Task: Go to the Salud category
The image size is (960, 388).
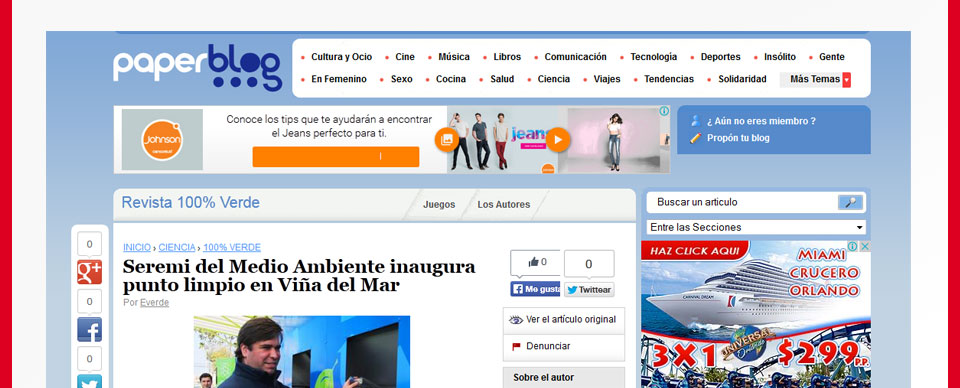Action: (x=502, y=79)
